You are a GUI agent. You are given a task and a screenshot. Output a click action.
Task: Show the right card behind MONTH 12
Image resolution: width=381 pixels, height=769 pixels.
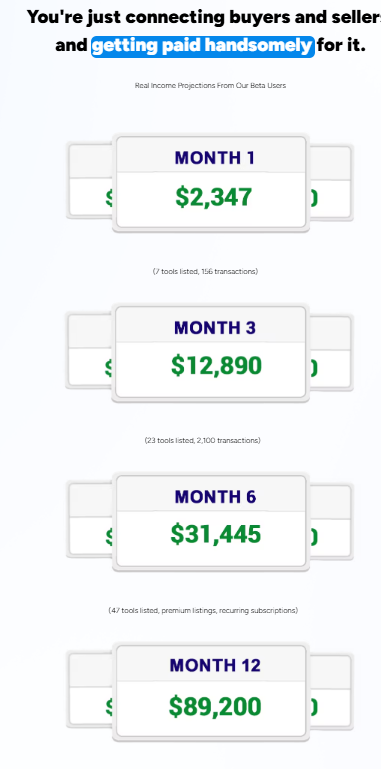coord(331,691)
